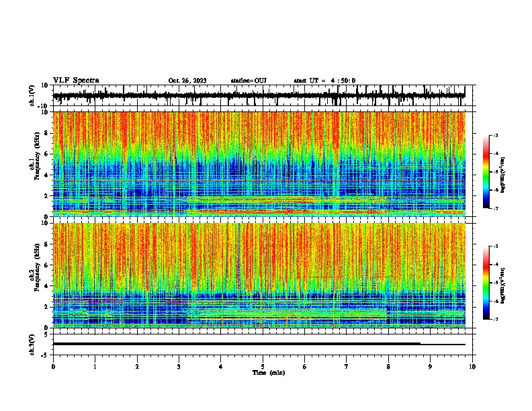The height and width of the screenshot is (411, 532).
Task: Click the "ch.3(V)" axis label
Action: [x=32, y=345]
